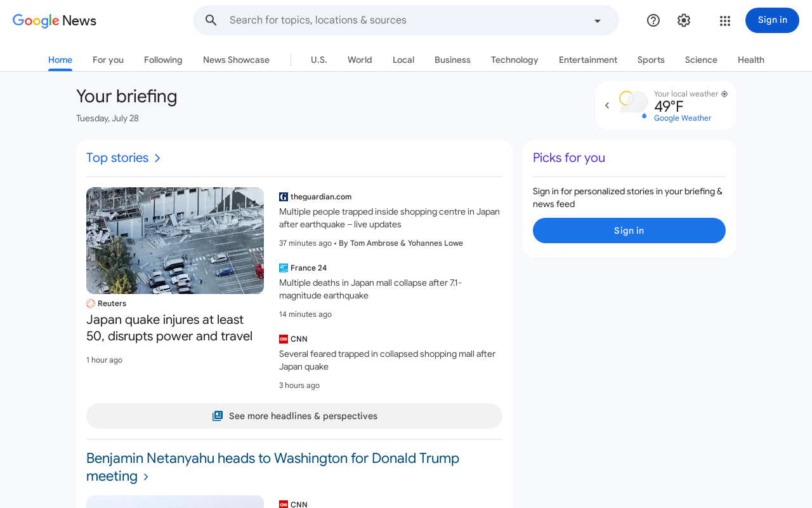The image size is (812, 508).
Task: Click the Your local weather label
Action: point(686,94)
